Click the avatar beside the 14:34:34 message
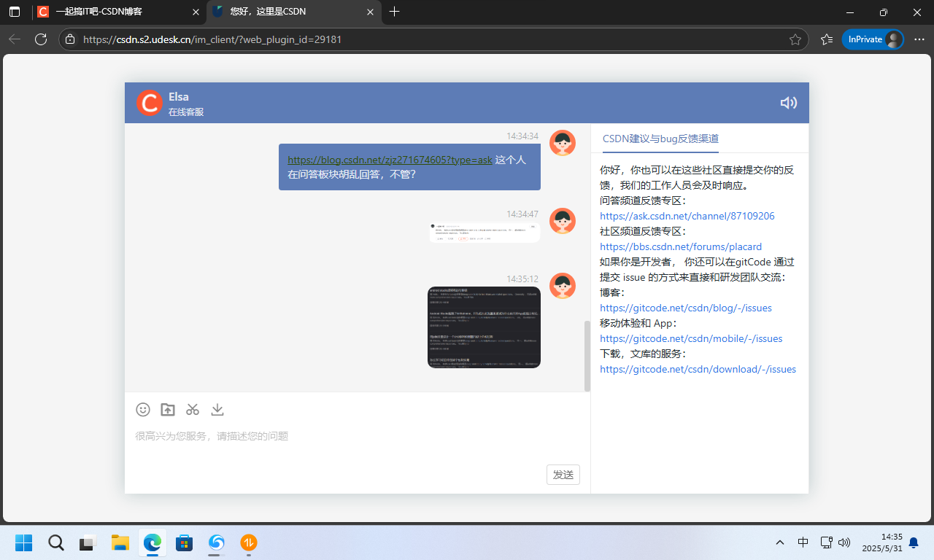 coord(563,143)
